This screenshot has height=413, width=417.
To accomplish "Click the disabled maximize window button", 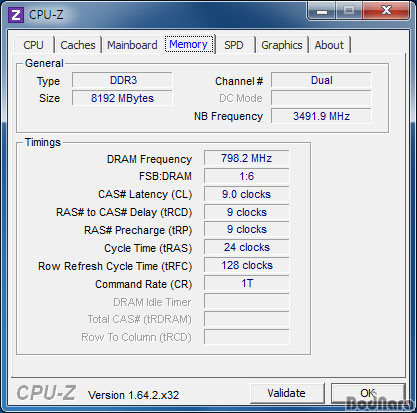I will tap(349, 11).
